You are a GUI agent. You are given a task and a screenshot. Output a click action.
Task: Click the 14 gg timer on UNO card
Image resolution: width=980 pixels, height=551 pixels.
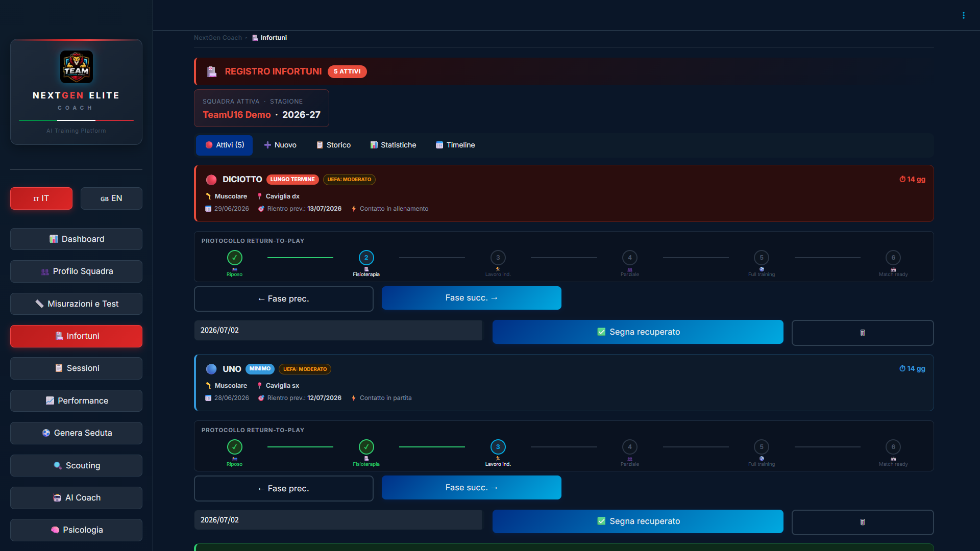pos(912,368)
